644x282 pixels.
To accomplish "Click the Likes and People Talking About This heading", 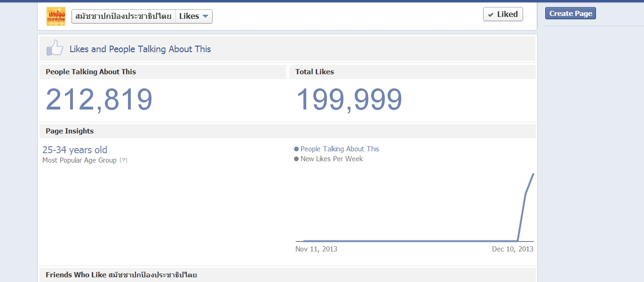I will tap(140, 49).
